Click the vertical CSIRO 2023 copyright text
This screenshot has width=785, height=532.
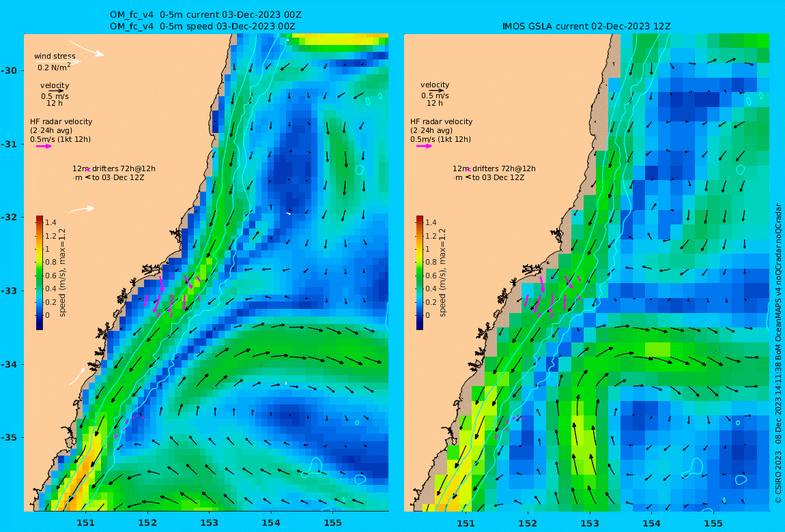[x=778, y=353]
